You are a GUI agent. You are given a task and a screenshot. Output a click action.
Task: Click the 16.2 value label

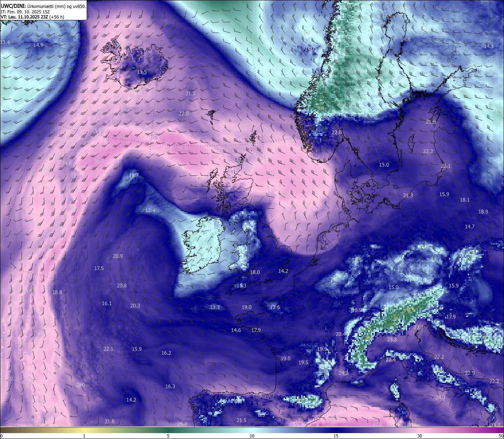coord(166,353)
